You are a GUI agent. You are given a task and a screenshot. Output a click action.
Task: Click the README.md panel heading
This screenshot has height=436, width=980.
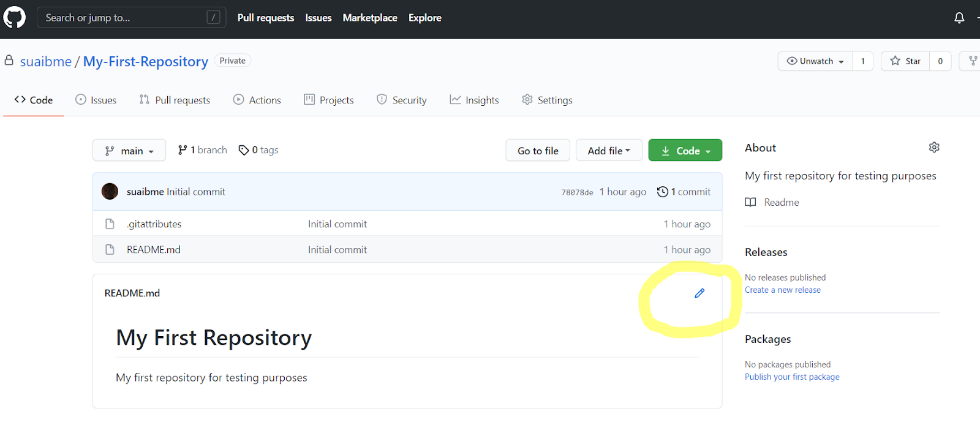132,293
